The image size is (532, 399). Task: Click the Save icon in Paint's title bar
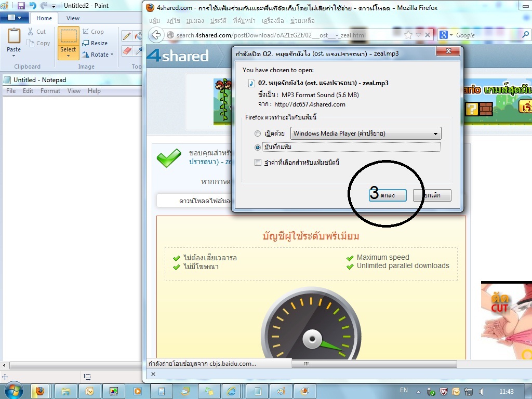coord(21,6)
